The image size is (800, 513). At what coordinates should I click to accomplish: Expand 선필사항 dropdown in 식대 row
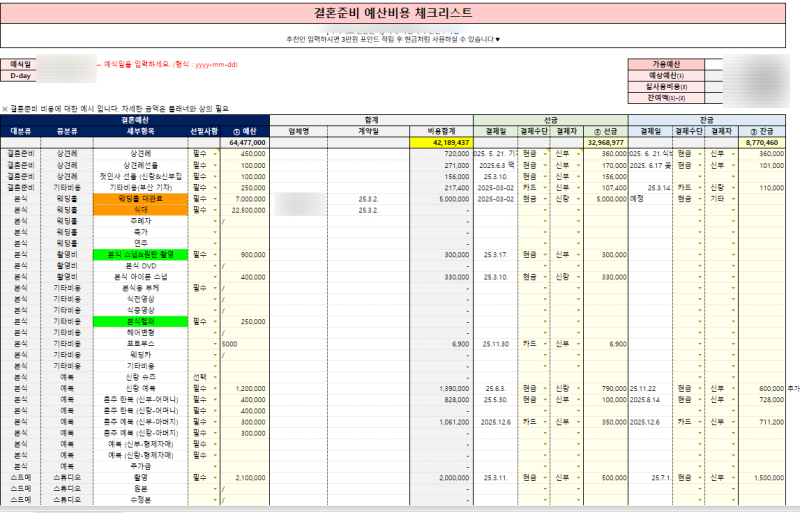click(215, 210)
